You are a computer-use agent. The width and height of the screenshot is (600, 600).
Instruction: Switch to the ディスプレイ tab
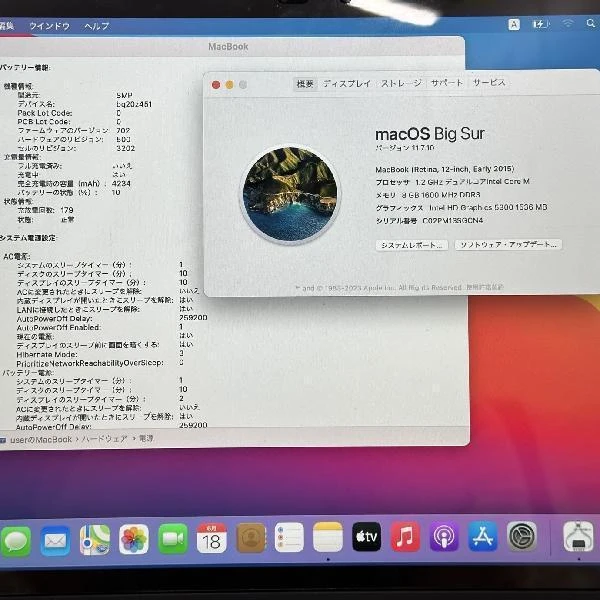347,83
